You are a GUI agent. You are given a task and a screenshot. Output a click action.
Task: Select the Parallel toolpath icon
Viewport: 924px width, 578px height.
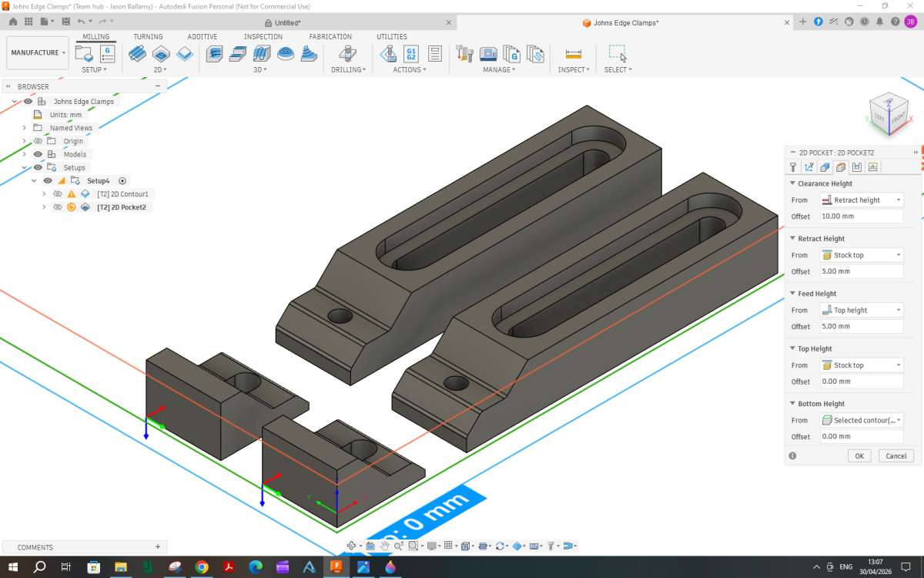(x=262, y=54)
